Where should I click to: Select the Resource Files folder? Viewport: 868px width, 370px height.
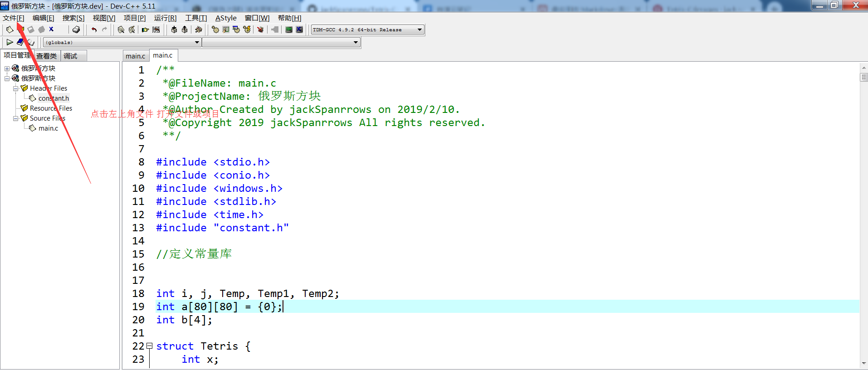[51, 108]
